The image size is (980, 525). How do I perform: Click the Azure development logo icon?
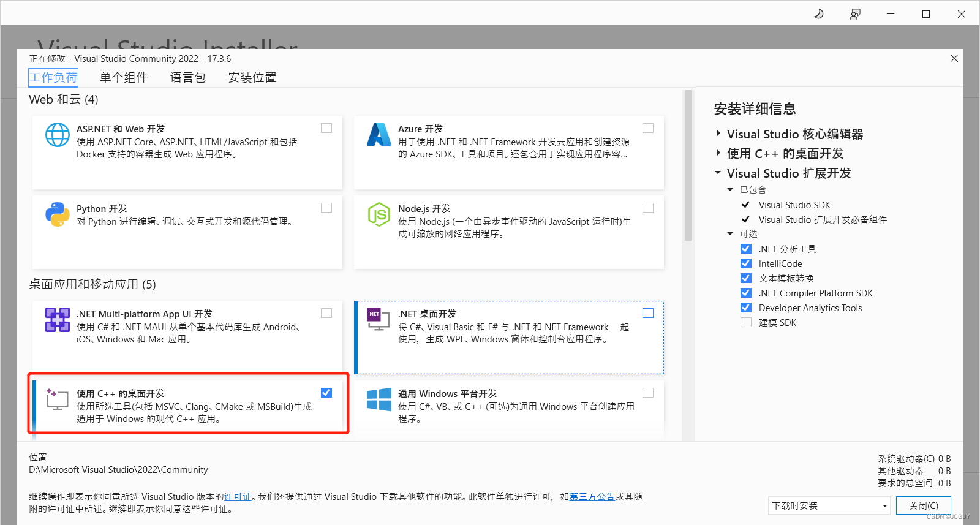pyautogui.click(x=379, y=134)
